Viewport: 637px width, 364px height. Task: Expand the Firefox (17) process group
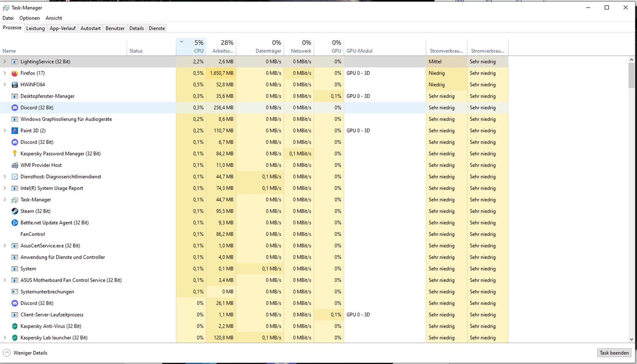pos(5,73)
